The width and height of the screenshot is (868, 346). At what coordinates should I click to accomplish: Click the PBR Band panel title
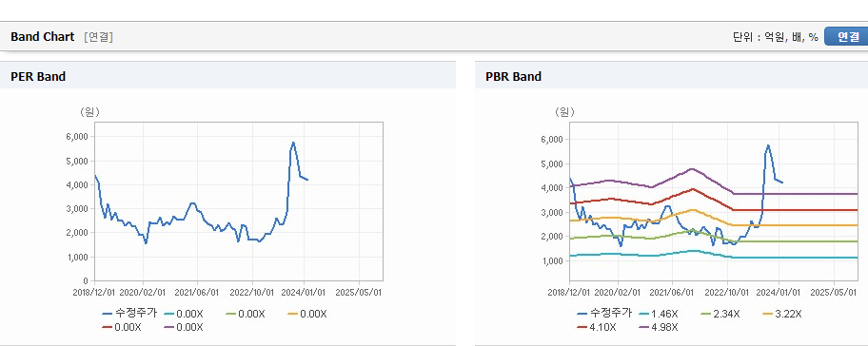[513, 77]
